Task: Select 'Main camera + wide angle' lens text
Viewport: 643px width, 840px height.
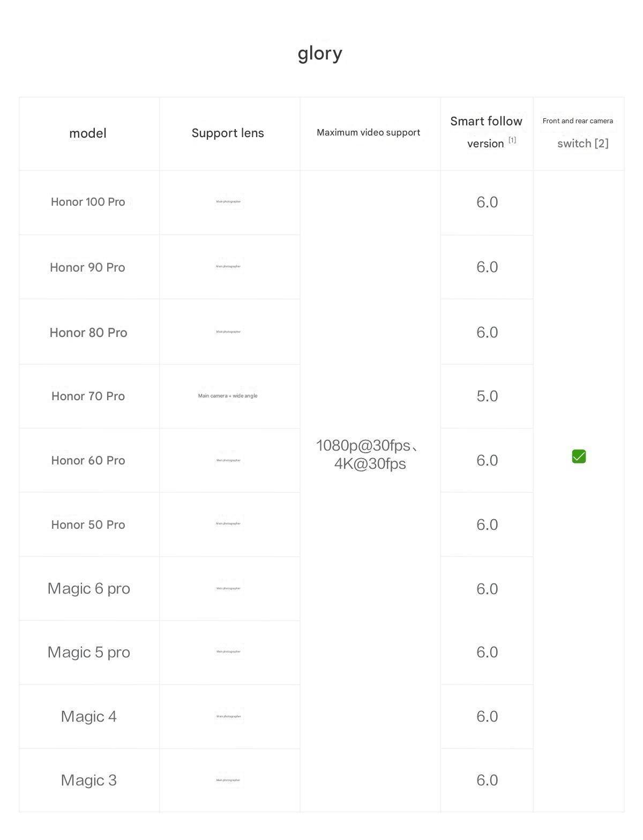Action: pos(228,396)
